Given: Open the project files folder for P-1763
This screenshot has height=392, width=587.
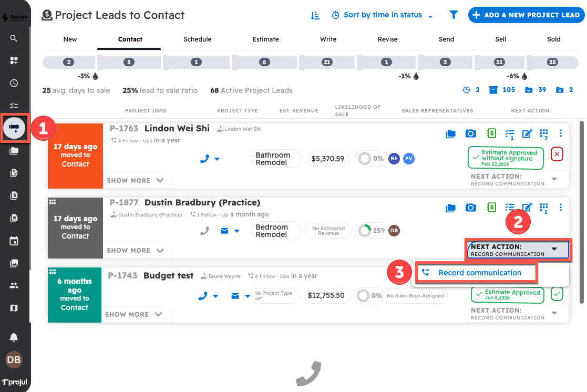Looking at the screenshot, I should pyautogui.click(x=450, y=133).
